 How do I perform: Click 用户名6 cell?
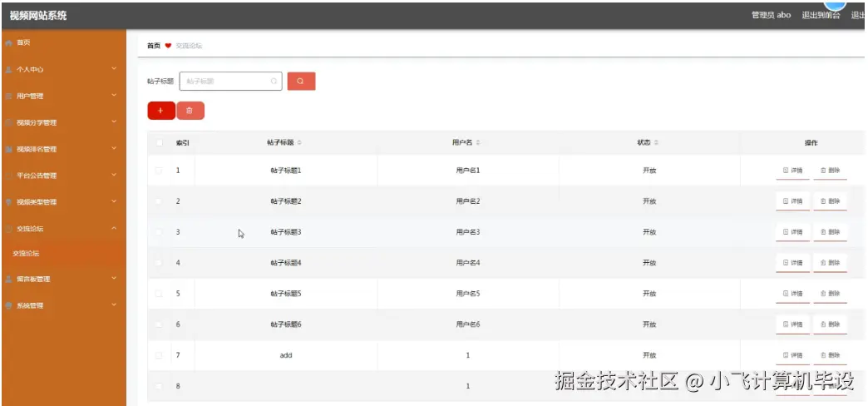coord(468,324)
